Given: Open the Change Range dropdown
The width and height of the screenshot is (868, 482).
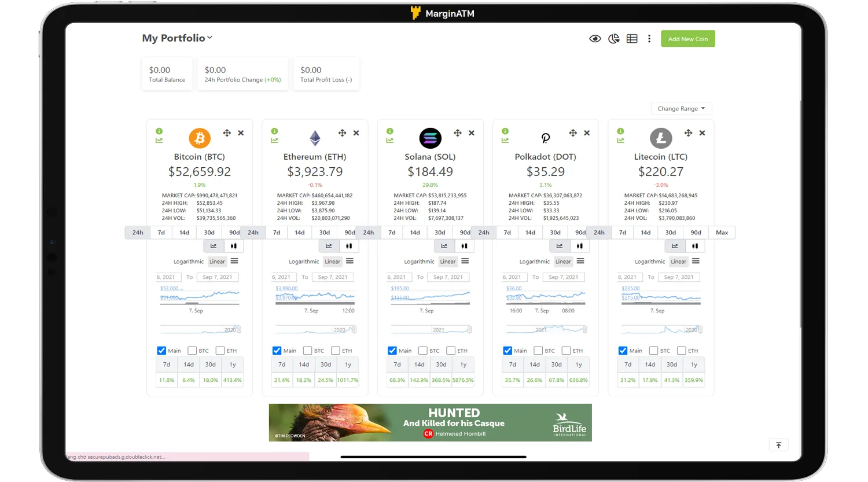Looking at the screenshot, I should coord(681,109).
